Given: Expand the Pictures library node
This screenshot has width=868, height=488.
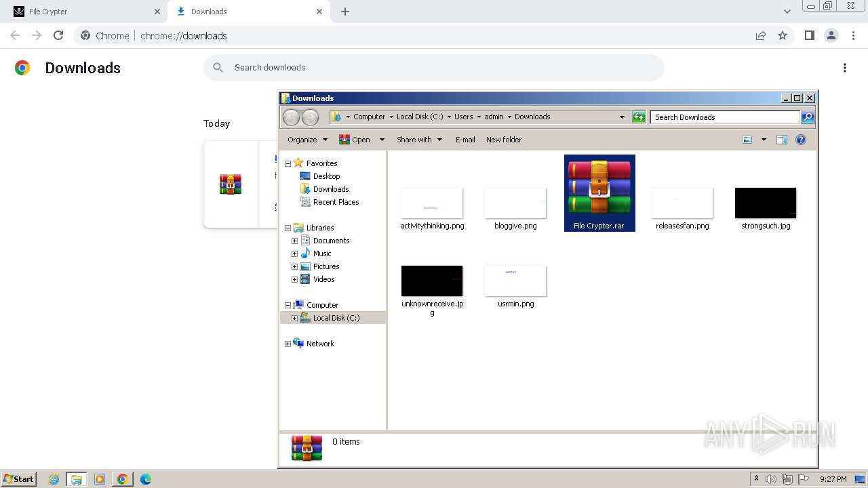Looking at the screenshot, I should click(x=294, y=266).
